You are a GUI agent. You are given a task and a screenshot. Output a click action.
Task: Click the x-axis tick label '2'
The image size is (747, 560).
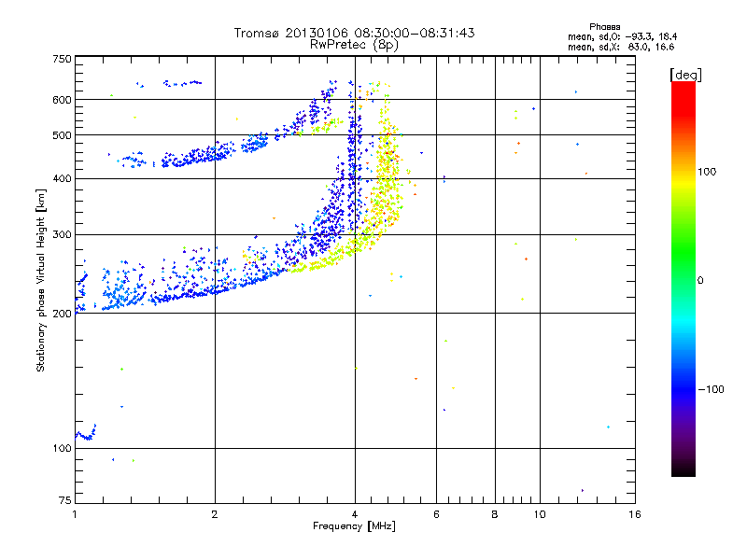[x=215, y=514]
